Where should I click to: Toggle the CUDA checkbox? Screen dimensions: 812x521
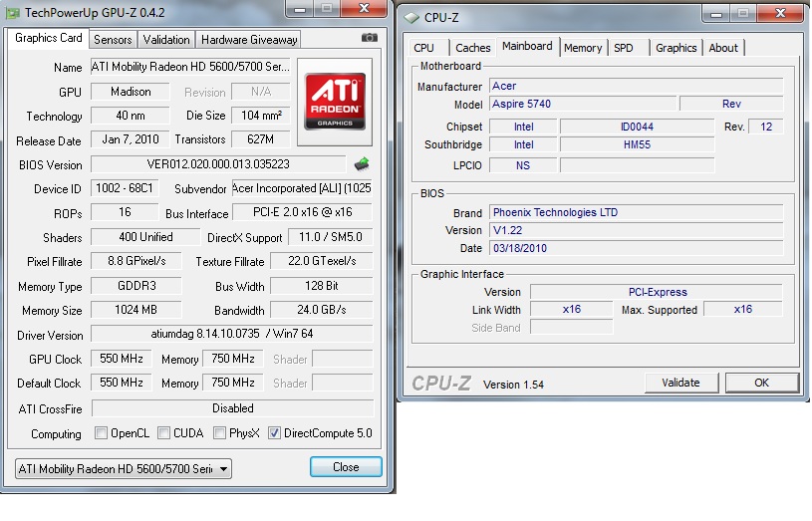click(163, 432)
